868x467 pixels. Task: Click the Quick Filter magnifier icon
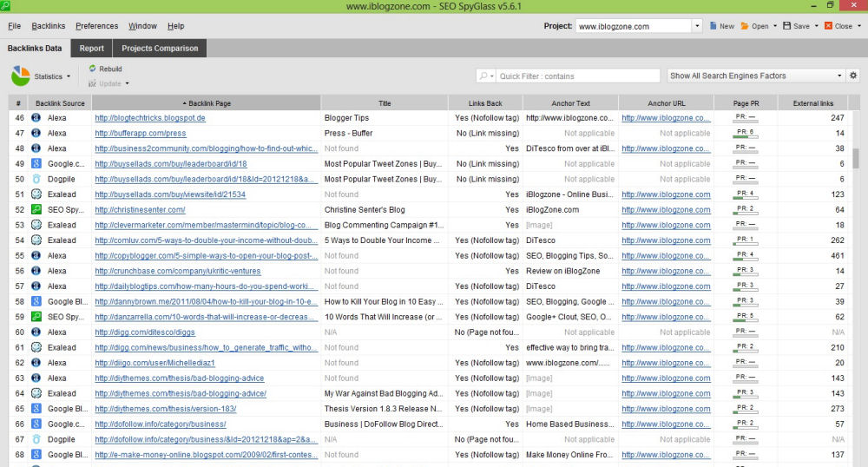(x=483, y=76)
